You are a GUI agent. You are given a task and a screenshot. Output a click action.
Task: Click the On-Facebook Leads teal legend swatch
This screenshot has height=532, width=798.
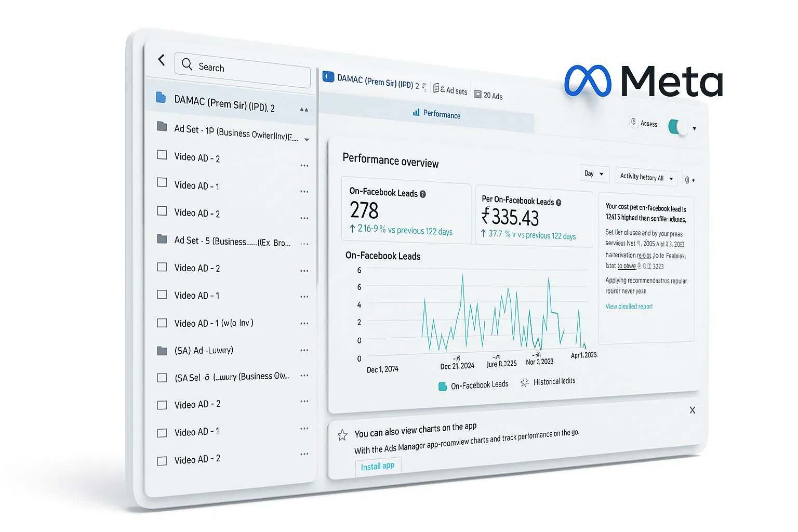coord(443,386)
